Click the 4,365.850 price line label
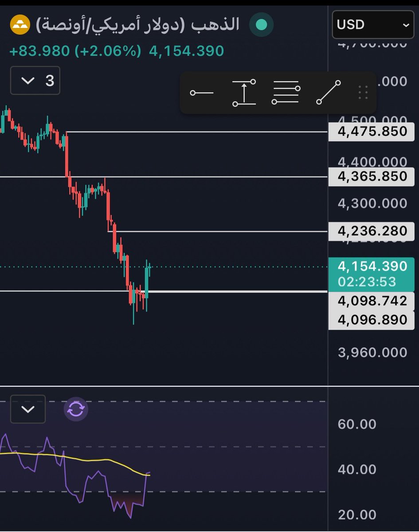Viewport: 419px width, 532px height. pos(372,176)
